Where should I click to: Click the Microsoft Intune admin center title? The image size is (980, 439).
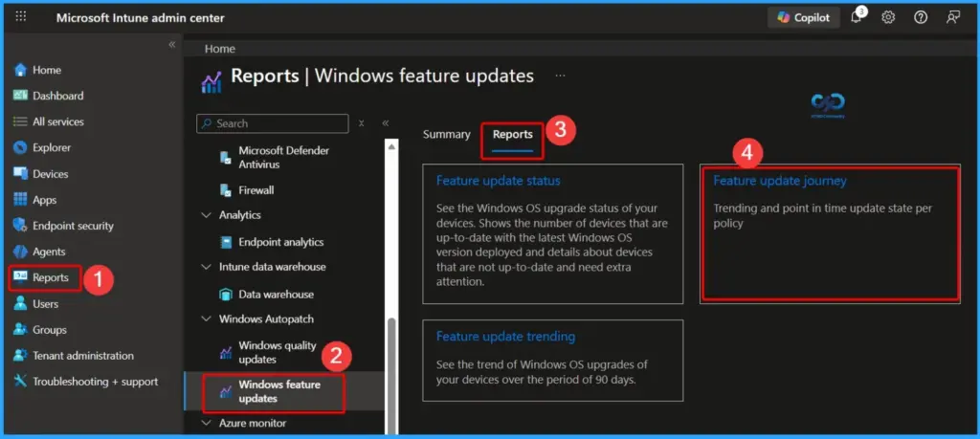[140, 17]
